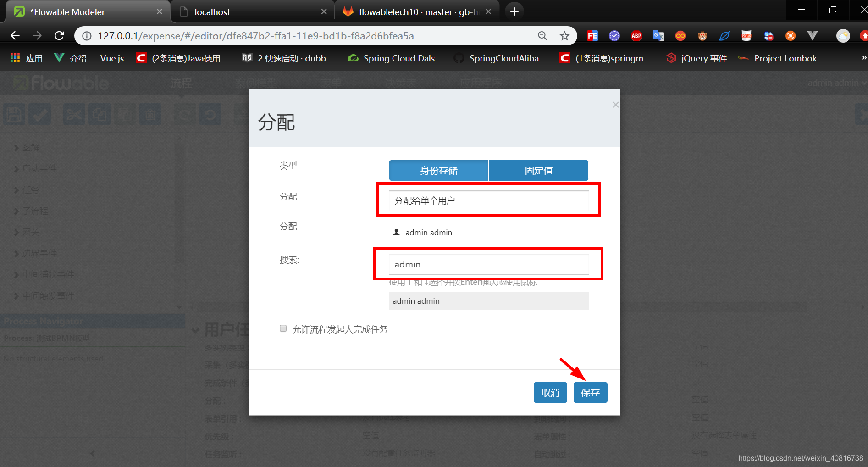Select the Save model icon in the toolbar
The image size is (868, 467).
tap(14, 114)
